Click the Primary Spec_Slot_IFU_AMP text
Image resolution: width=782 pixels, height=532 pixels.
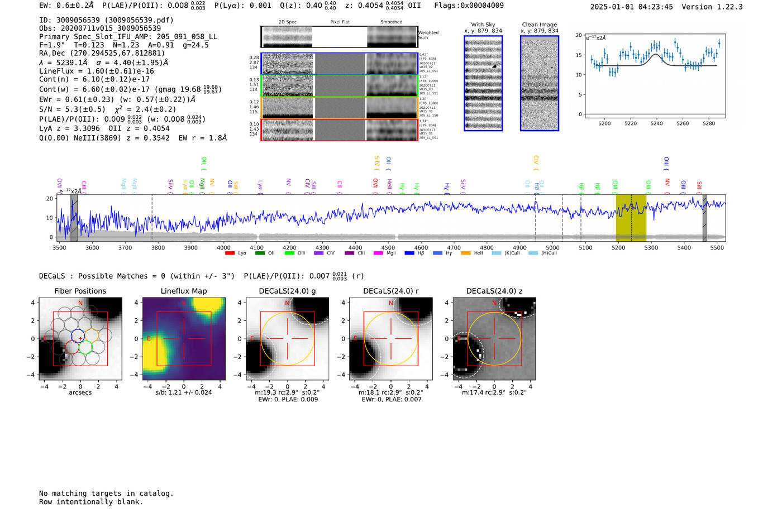point(128,37)
